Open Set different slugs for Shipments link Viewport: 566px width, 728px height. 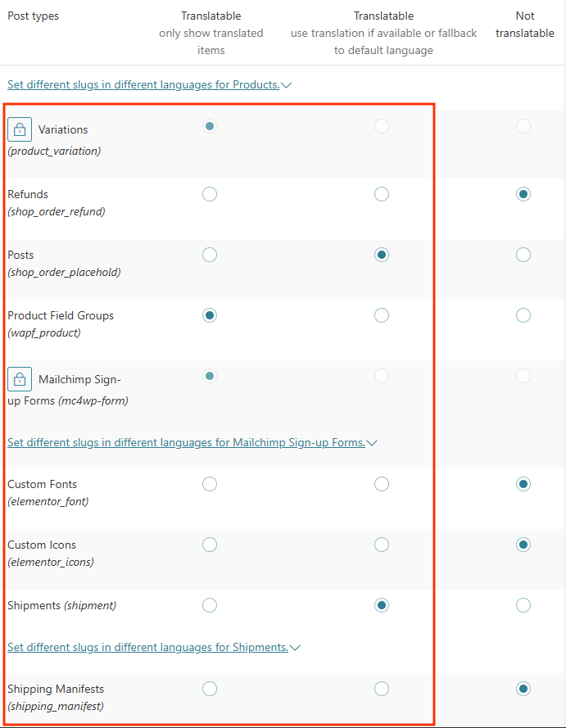147,648
